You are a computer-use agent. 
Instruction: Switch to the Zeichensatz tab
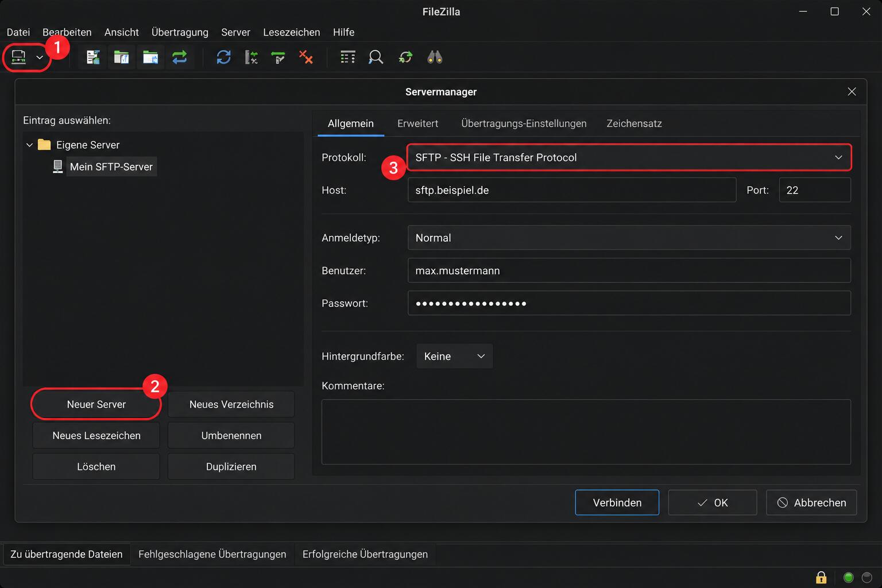(x=634, y=123)
